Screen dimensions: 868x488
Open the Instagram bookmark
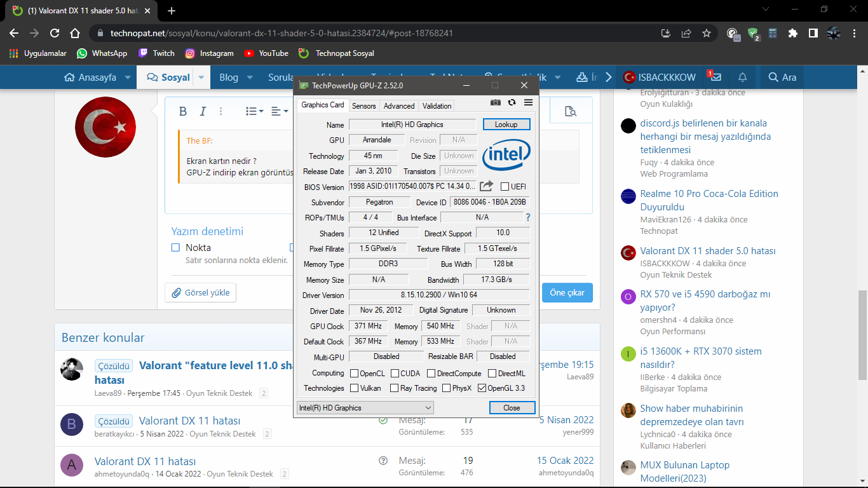coord(210,53)
